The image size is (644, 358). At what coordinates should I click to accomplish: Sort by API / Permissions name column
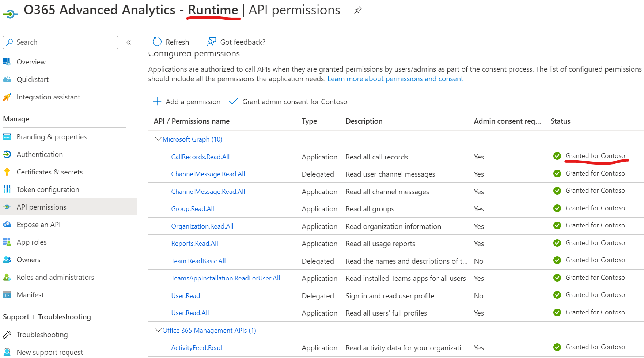click(192, 121)
